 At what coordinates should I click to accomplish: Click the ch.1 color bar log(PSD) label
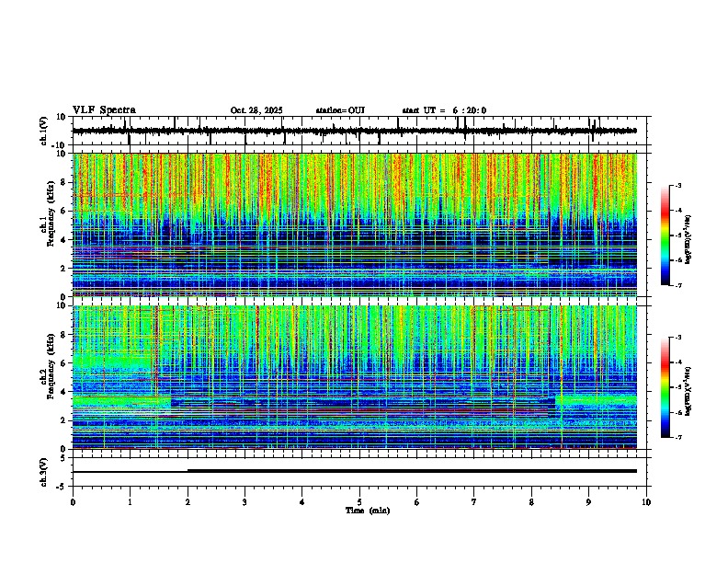[688, 240]
